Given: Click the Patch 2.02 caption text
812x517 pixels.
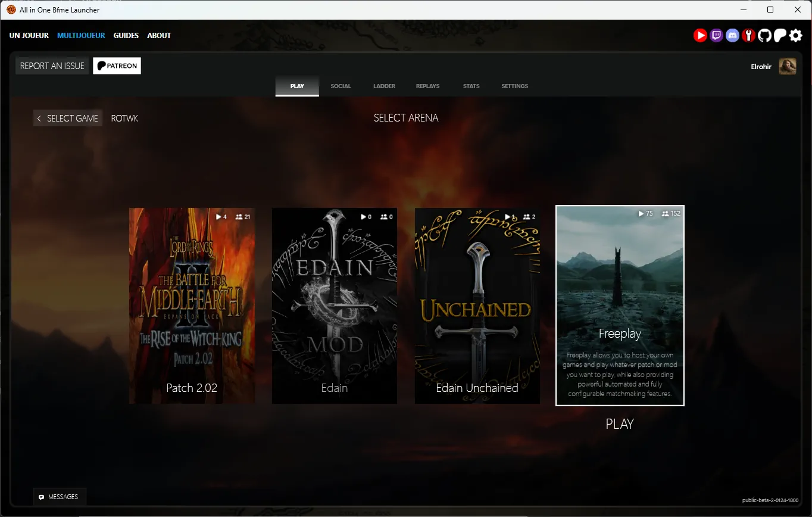Looking at the screenshot, I should click(192, 388).
